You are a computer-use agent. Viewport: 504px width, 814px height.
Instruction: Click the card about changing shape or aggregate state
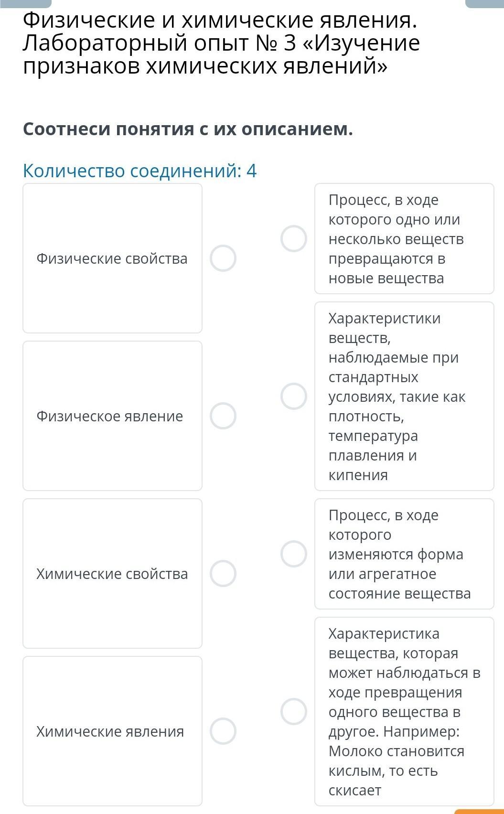click(404, 554)
